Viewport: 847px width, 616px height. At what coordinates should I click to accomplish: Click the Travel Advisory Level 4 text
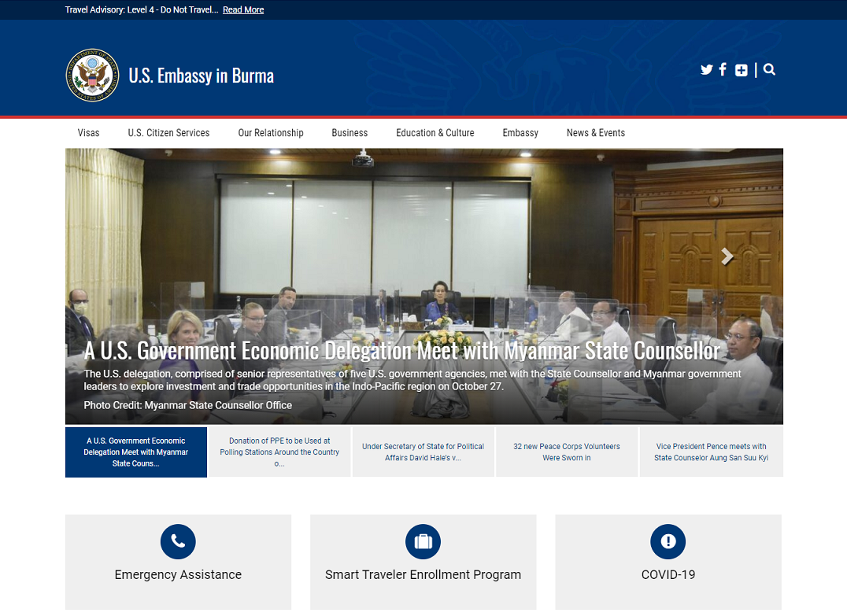point(142,9)
